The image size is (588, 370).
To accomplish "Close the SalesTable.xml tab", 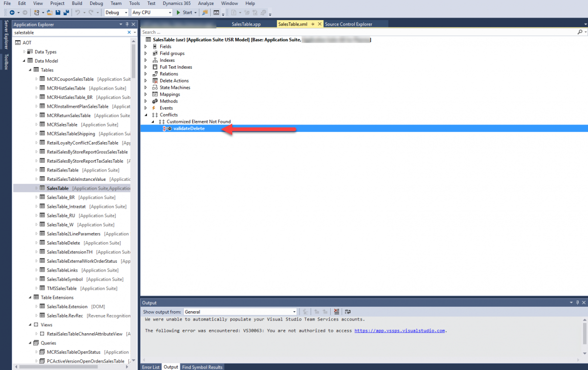I will coord(320,24).
